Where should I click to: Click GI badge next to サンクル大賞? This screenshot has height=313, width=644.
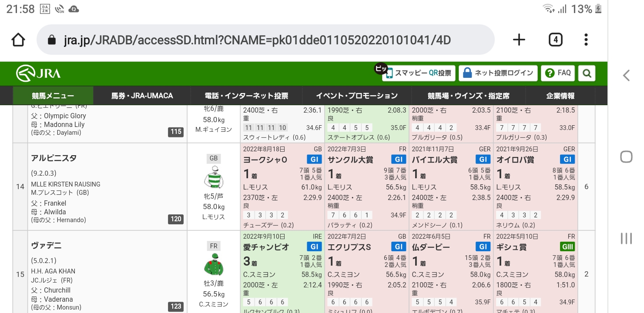tap(399, 160)
